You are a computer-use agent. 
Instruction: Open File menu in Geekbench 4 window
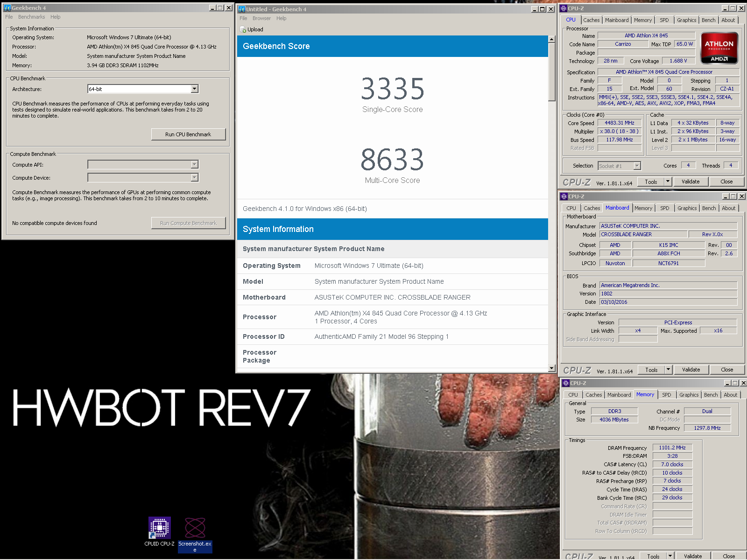9,17
